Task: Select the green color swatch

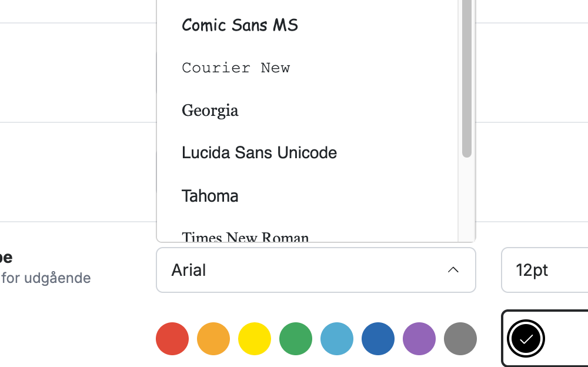Action: pos(296,339)
